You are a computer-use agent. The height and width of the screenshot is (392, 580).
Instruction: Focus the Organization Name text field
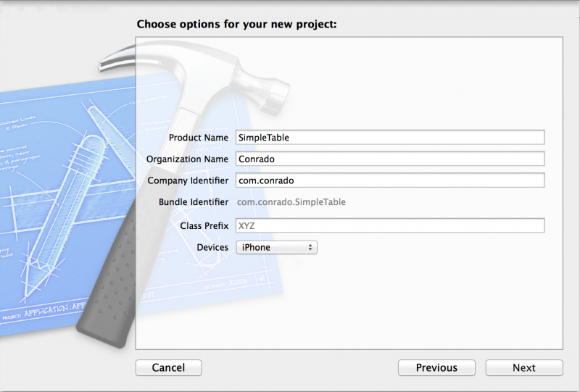pyautogui.click(x=390, y=159)
